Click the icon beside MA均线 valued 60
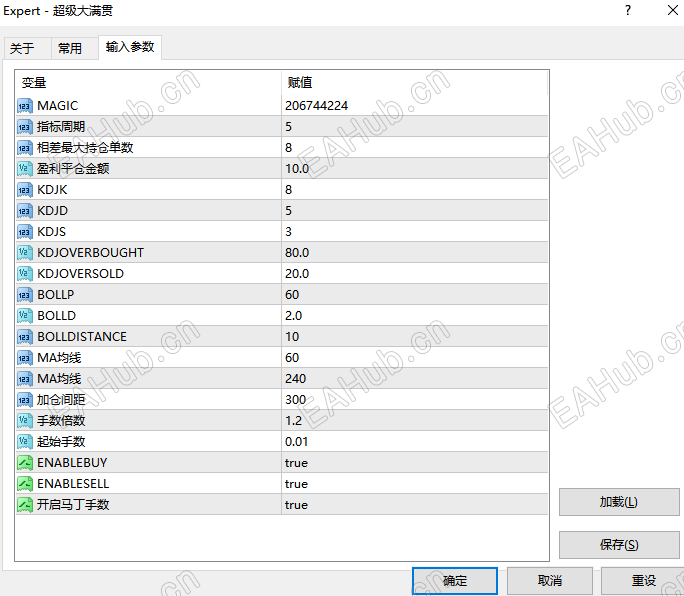The height and width of the screenshot is (596, 684). (24, 358)
